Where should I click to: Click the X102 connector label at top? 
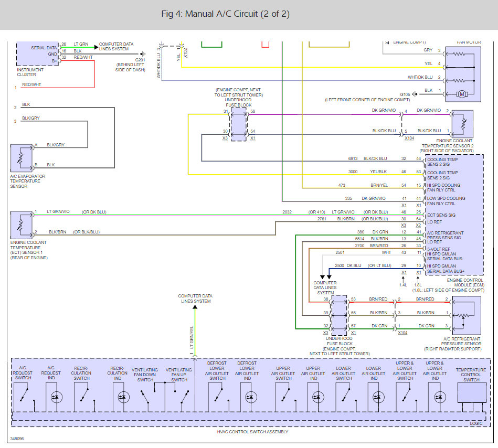coord(185,52)
